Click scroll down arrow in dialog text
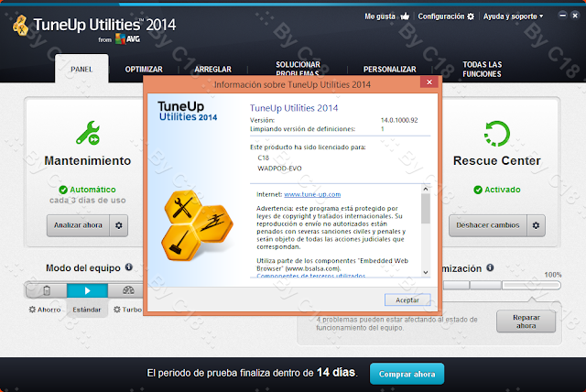 (x=426, y=272)
